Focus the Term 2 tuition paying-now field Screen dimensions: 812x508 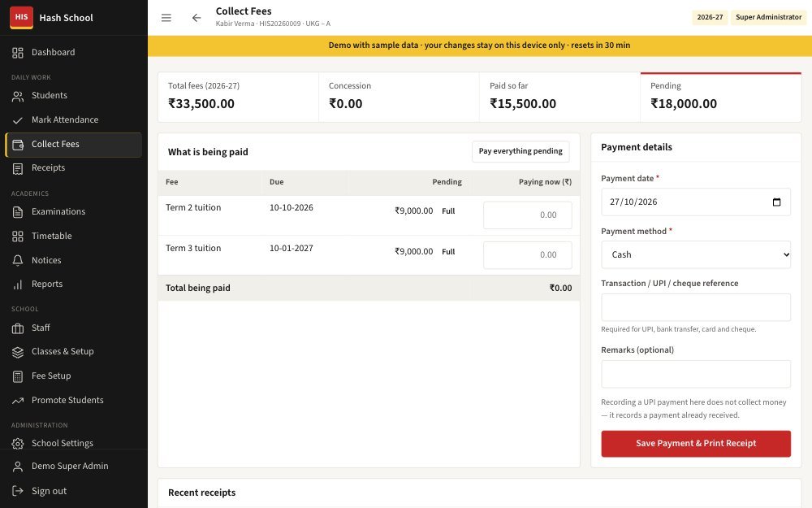(527, 215)
